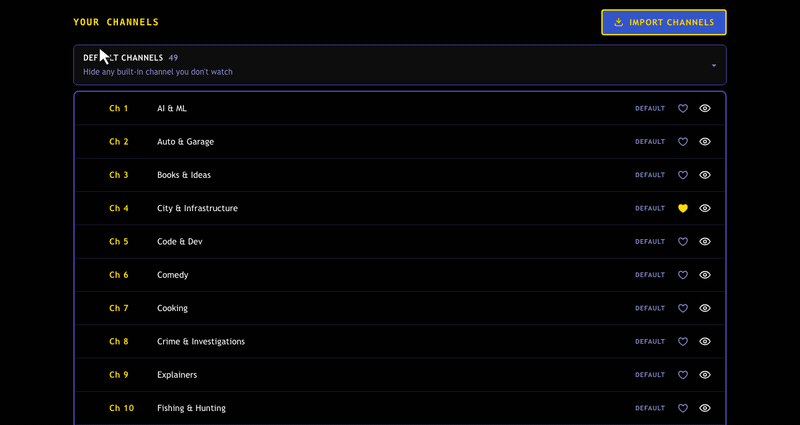This screenshot has width=800, height=425.
Task: Click the Code & Dev channel name
Action: point(180,241)
